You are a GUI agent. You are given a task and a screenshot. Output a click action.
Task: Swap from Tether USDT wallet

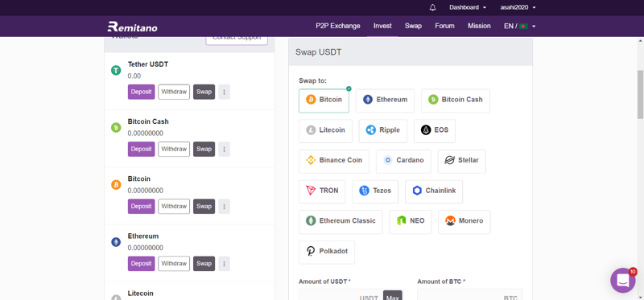tap(204, 92)
